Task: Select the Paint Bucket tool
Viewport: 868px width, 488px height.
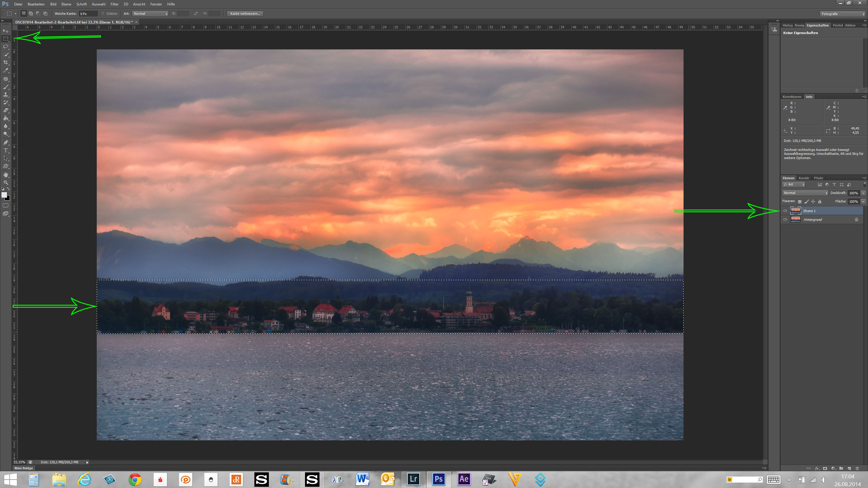Action: [6, 118]
